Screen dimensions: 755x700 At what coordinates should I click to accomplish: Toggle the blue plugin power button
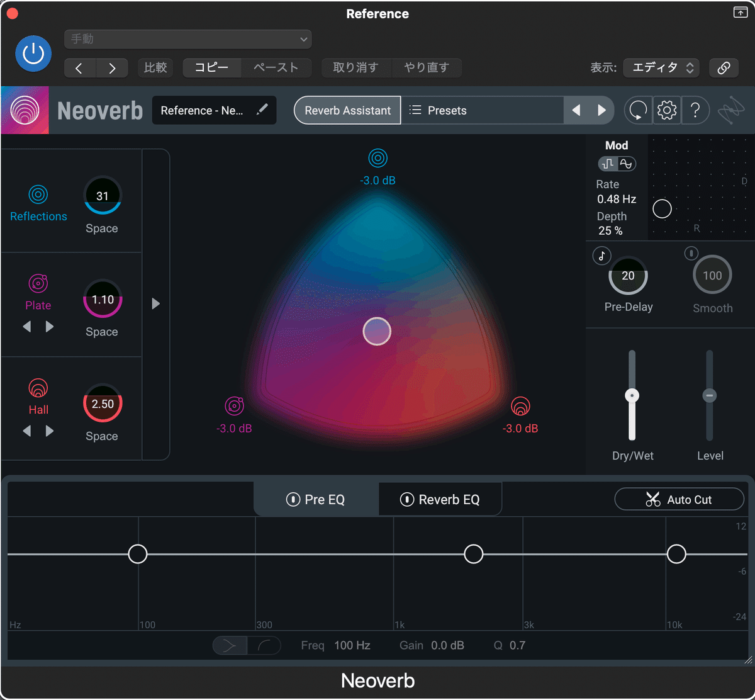pyautogui.click(x=33, y=54)
